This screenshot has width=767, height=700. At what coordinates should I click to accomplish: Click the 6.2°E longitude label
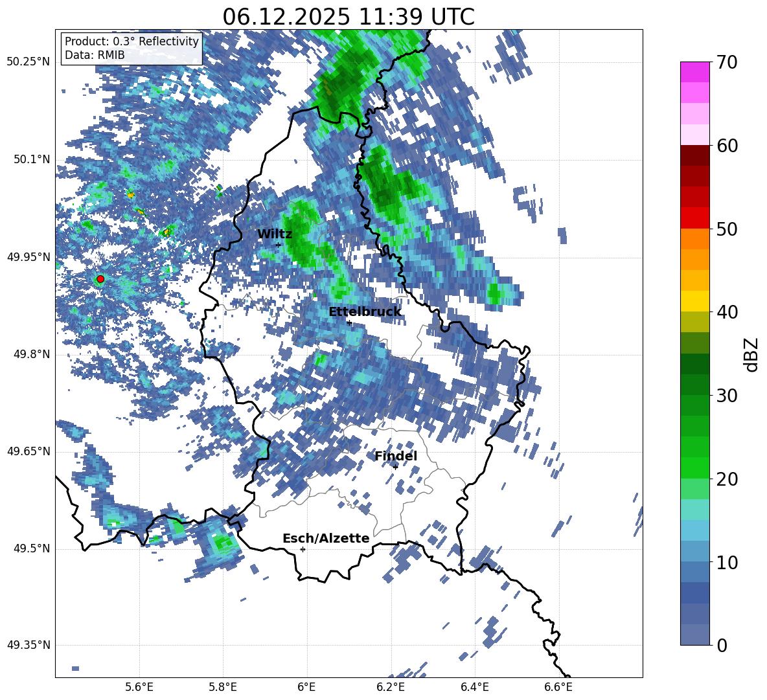click(x=391, y=687)
